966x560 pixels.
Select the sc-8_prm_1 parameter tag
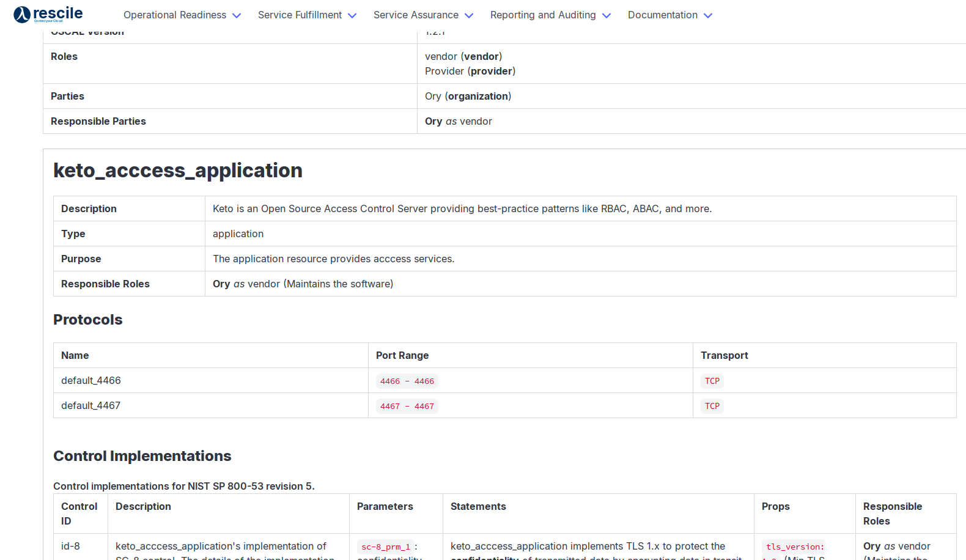tap(385, 547)
